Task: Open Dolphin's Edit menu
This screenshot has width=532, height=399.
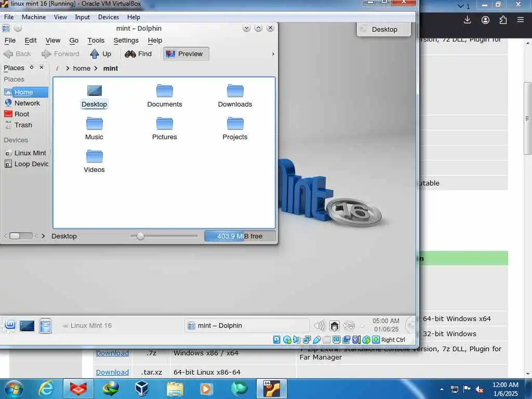Action: (x=31, y=41)
